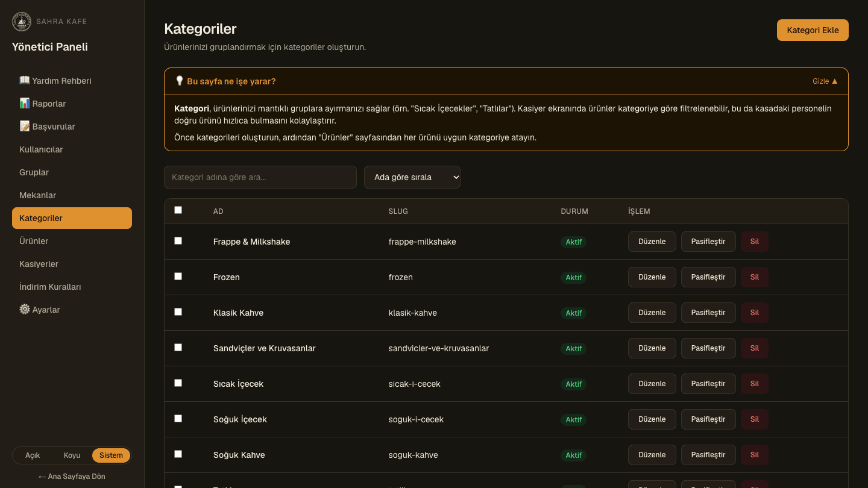Go to Ürünler in sidebar
Screen dimensions: 868x488
pos(72,241)
